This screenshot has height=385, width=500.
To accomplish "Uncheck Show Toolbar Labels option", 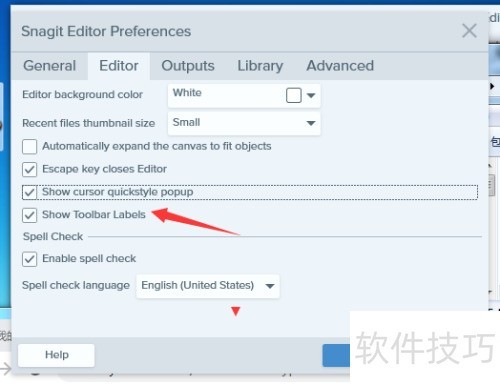I will click(x=29, y=215).
